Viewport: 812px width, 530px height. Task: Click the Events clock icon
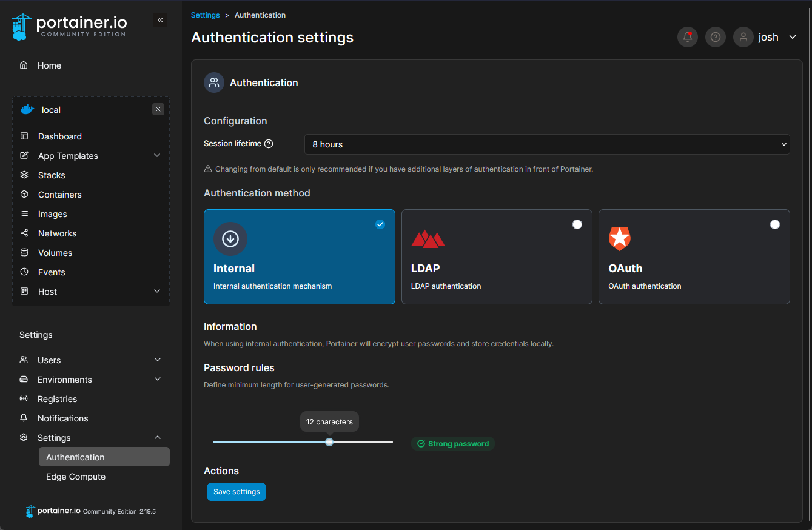pyautogui.click(x=24, y=272)
